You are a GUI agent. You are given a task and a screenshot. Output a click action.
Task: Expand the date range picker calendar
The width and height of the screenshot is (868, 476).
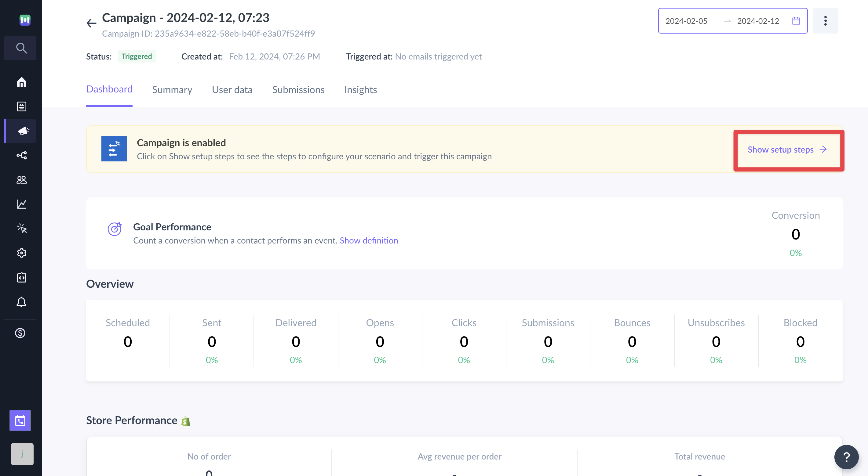(x=796, y=20)
